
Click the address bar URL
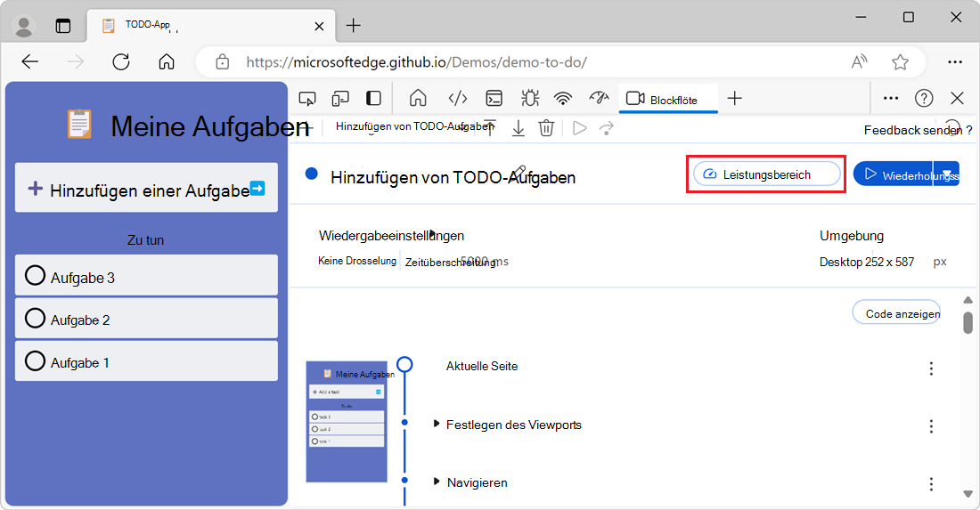[x=416, y=62]
